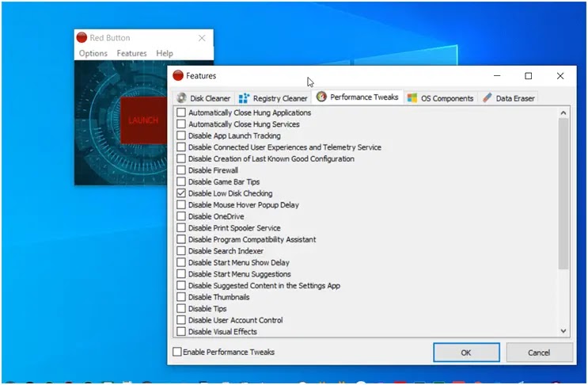Tick Disable Mouse Hover Popup Delay
Viewport: 588px width, 385px height.
click(181, 205)
